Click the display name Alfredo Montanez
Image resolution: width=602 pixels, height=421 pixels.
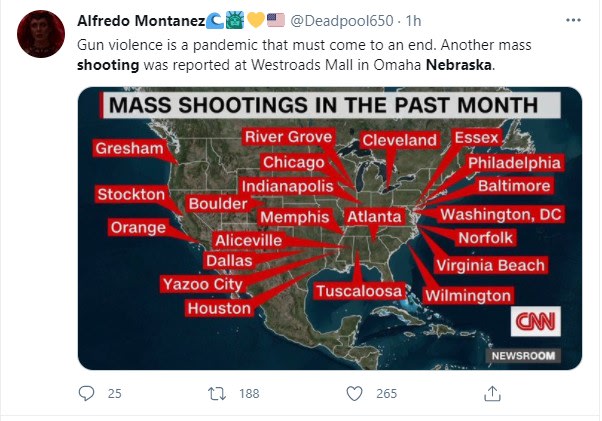pyautogui.click(x=141, y=21)
